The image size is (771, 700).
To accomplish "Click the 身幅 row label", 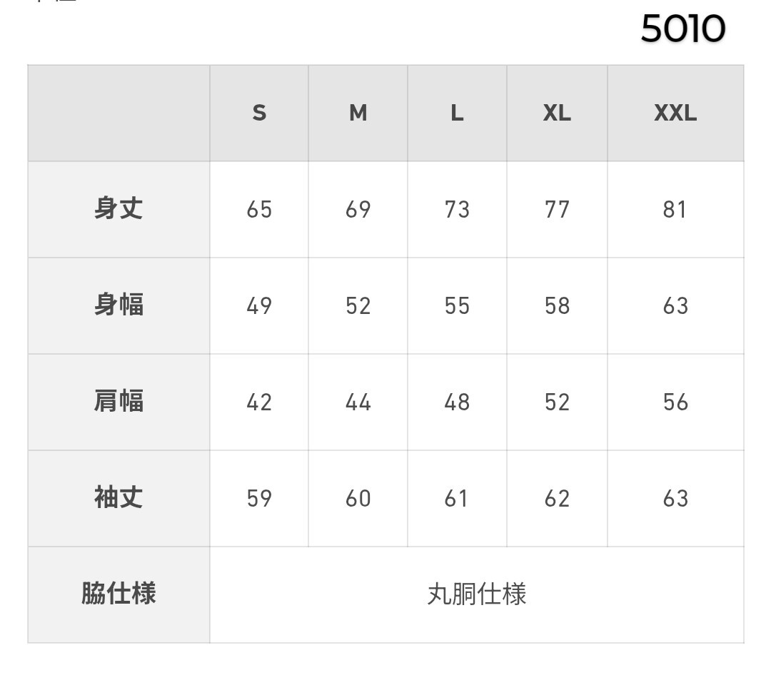I will point(119,305).
